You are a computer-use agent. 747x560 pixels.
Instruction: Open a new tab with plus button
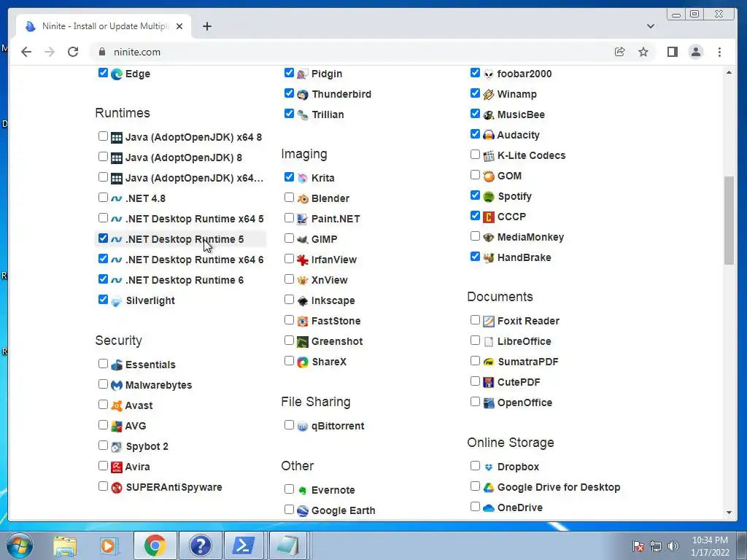[206, 26]
